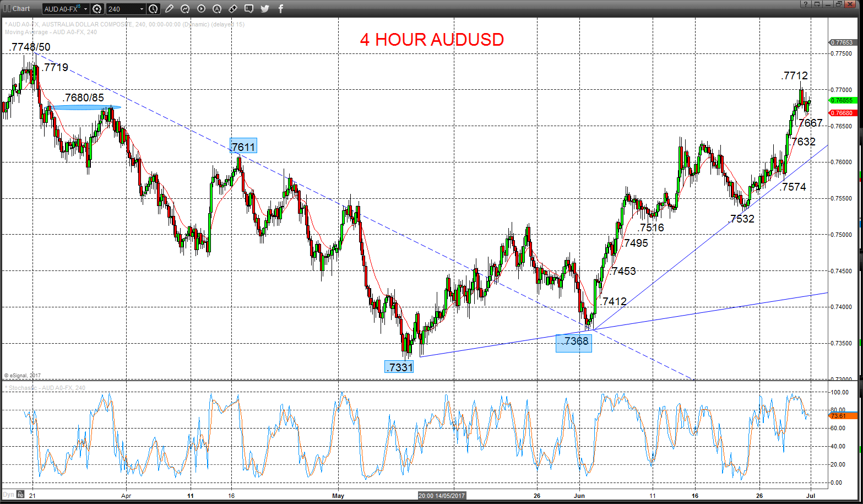Image resolution: width=863 pixels, height=504 pixels.
Task: Click the bar replay play icon
Action: 201,9
